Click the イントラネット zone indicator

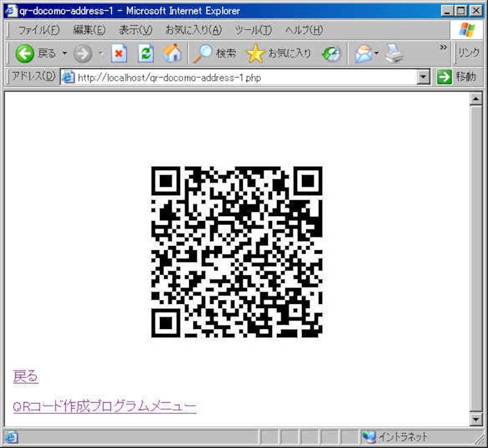click(x=396, y=437)
